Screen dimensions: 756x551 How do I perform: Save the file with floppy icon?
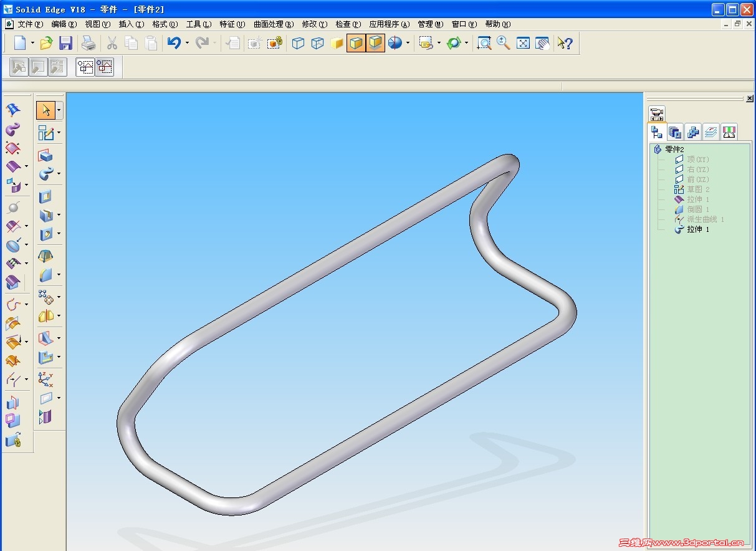pos(65,43)
